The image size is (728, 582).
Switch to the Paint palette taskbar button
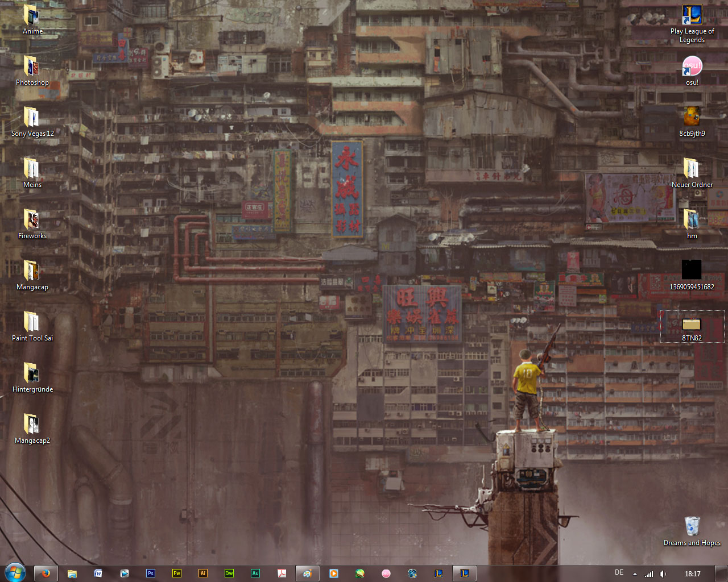pyautogui.click(x=308, y=573)
